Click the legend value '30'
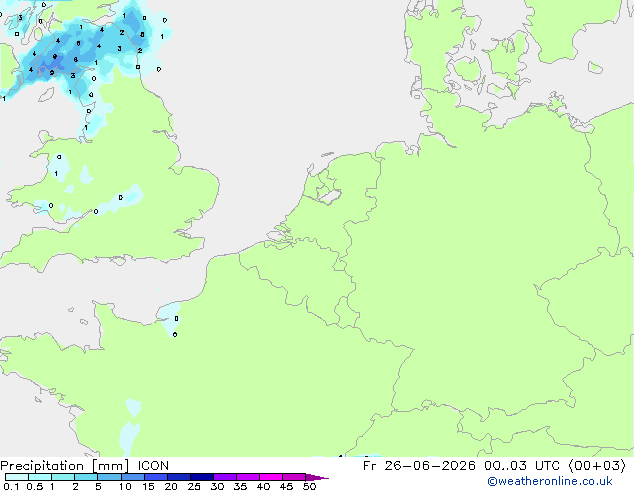Image resolution: width=634 pixels, height=490 pixels. (x=217, y=486)
